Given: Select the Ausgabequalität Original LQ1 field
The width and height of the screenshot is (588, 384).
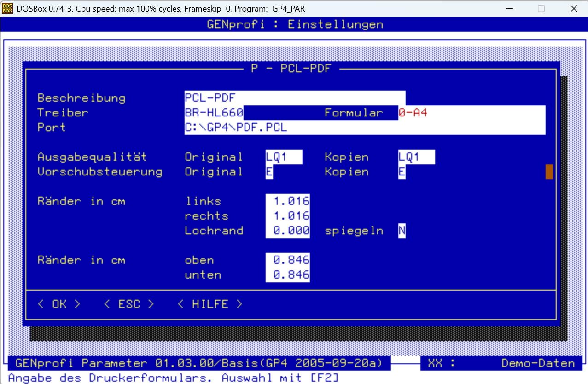Looking at the screenshot, I should [284, 157].
